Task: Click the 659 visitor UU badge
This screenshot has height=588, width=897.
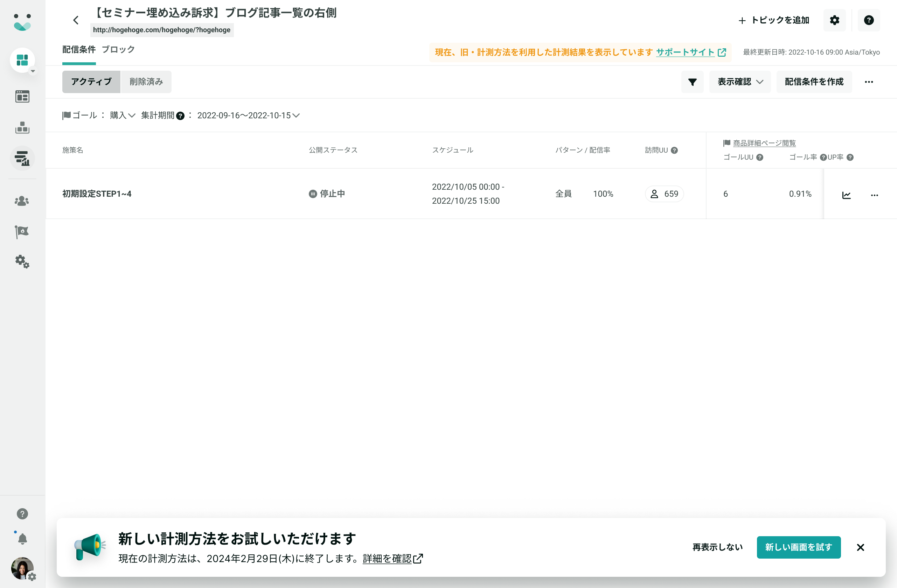Action: tap(664, 194)
